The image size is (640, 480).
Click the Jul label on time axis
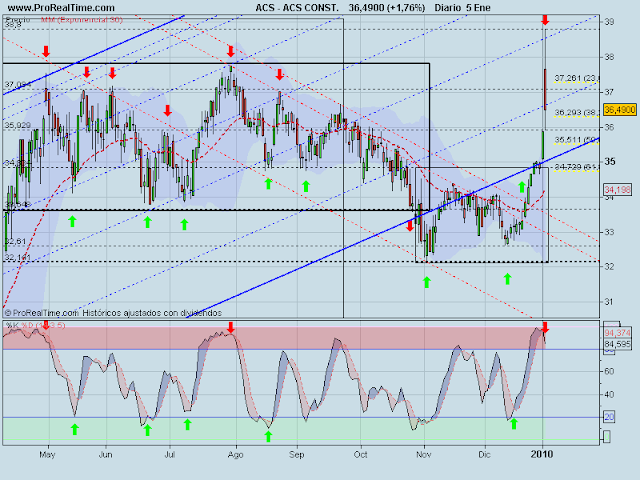tap(169, 455)
